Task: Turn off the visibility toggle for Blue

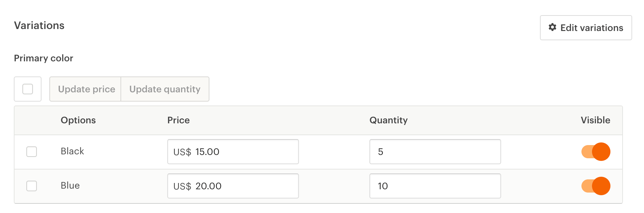Action: (x=596, y=186)
